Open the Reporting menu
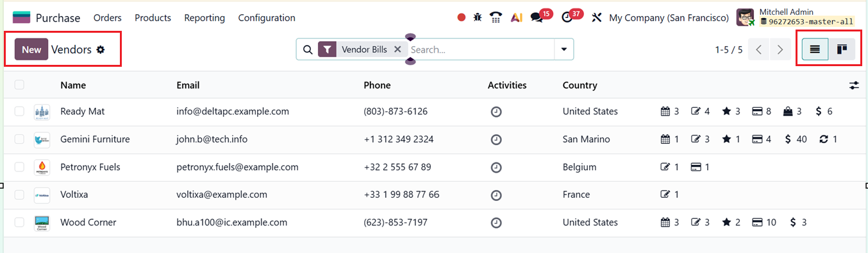The width and height of the screenshot is (868, 253). (x=204, y=18)
